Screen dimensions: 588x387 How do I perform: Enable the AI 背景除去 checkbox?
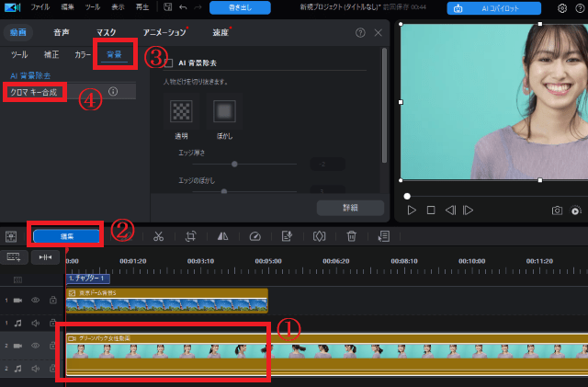[x=168, y=63]
